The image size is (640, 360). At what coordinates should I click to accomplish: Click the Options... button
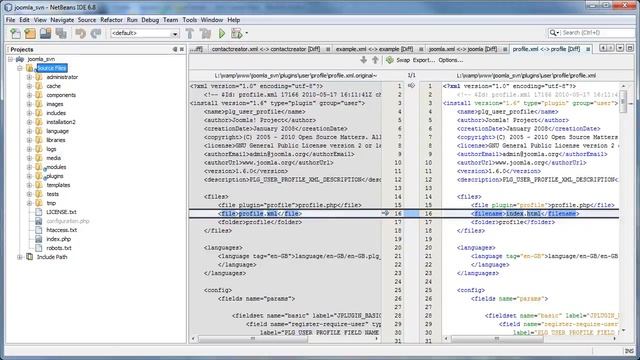point(451,60)
